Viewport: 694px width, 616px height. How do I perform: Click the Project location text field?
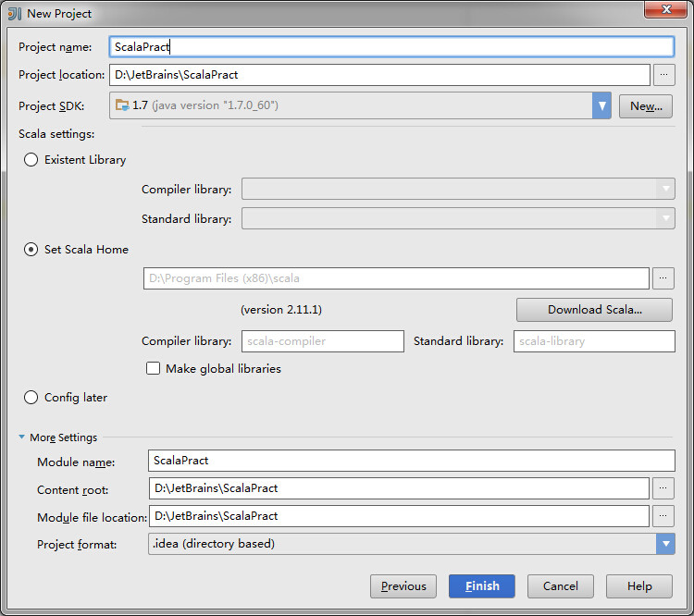[x=379, y=75]
